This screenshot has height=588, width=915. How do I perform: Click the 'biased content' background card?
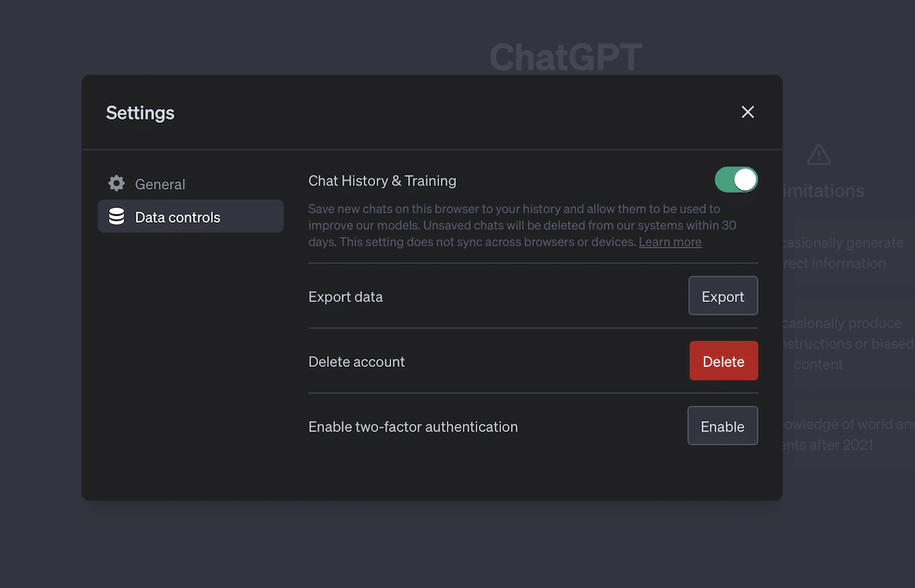tap(849, 343)
